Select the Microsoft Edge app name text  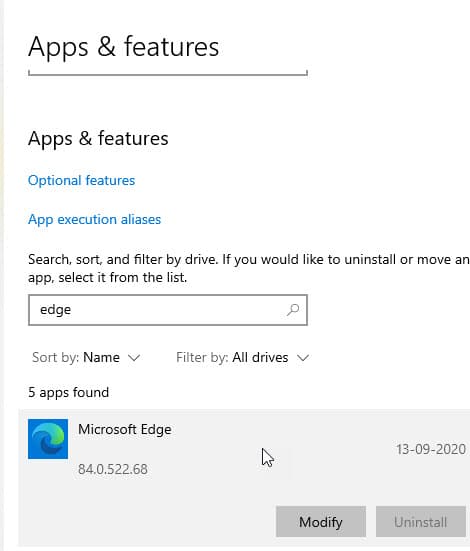[x=125, y=429]
